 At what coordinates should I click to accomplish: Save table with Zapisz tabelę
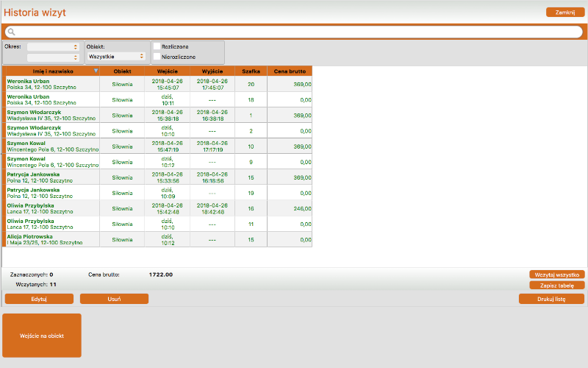[556, 285]
